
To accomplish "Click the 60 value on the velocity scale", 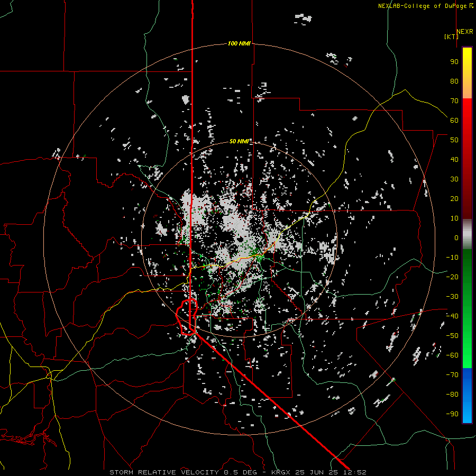I will click(x=454, y=121).
